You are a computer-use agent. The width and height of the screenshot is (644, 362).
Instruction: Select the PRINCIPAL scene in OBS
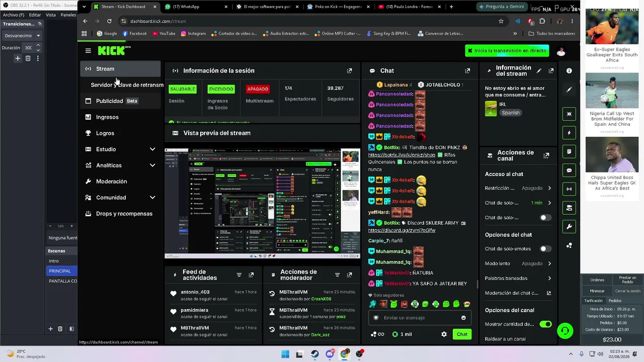(x=61, y=271)
